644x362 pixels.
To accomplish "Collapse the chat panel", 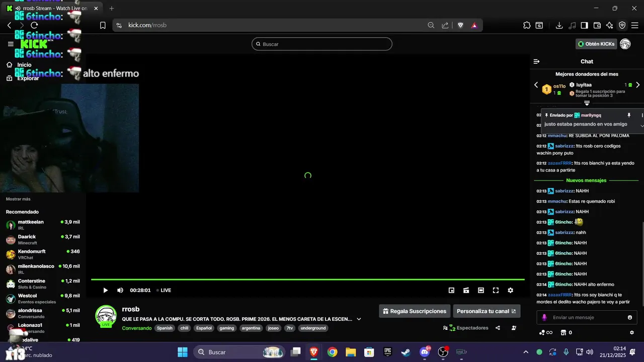I will (536, 61).
